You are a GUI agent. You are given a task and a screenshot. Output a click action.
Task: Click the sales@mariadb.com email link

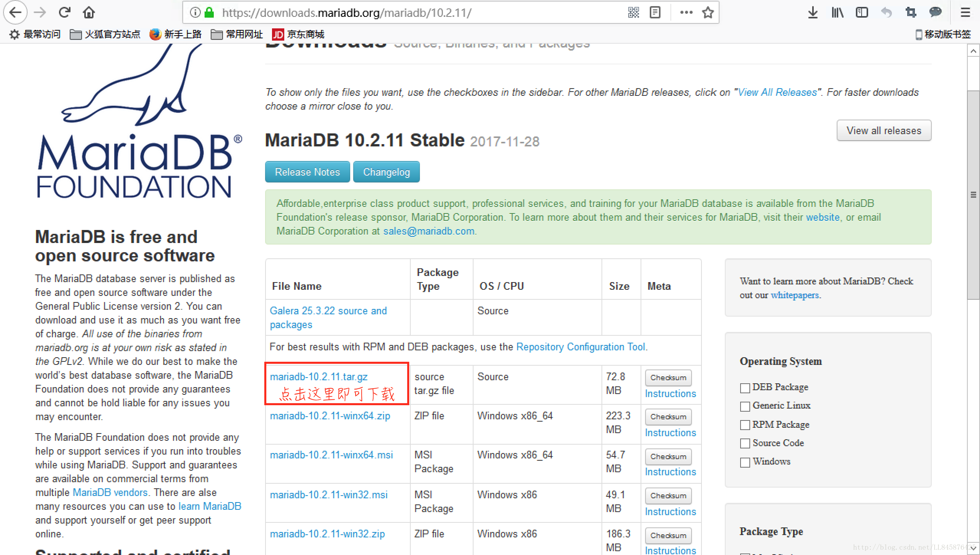429,231
